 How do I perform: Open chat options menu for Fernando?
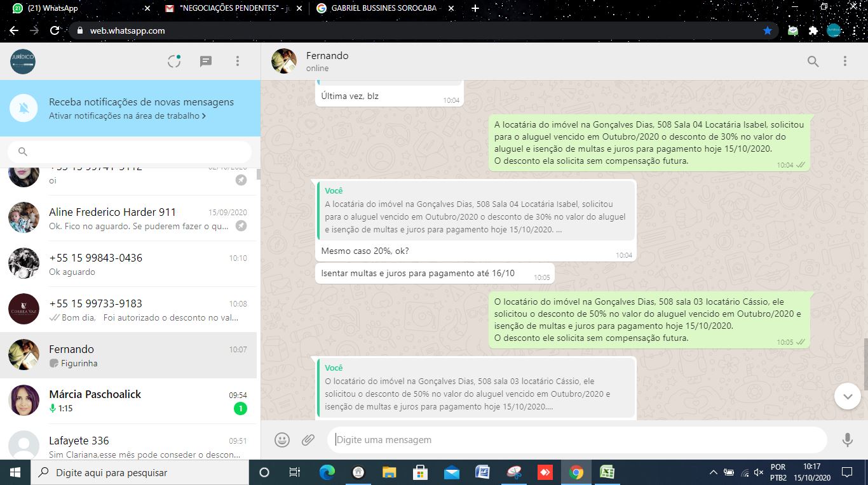pyautogui.click(x=844, y=62)
